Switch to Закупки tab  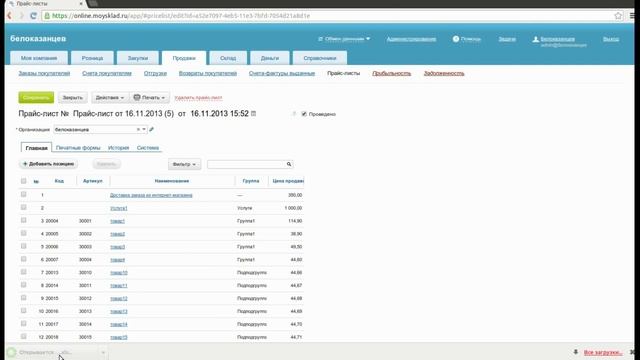click(138, 58)
